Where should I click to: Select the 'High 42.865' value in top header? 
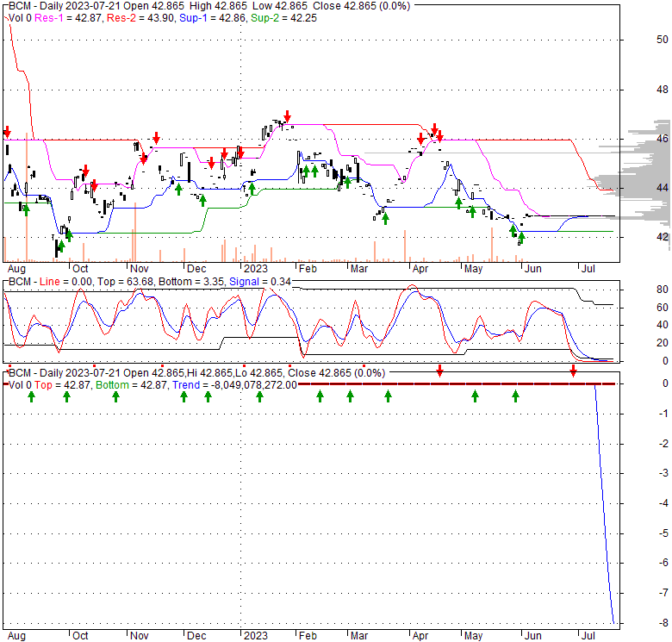(x=221, y=6)
